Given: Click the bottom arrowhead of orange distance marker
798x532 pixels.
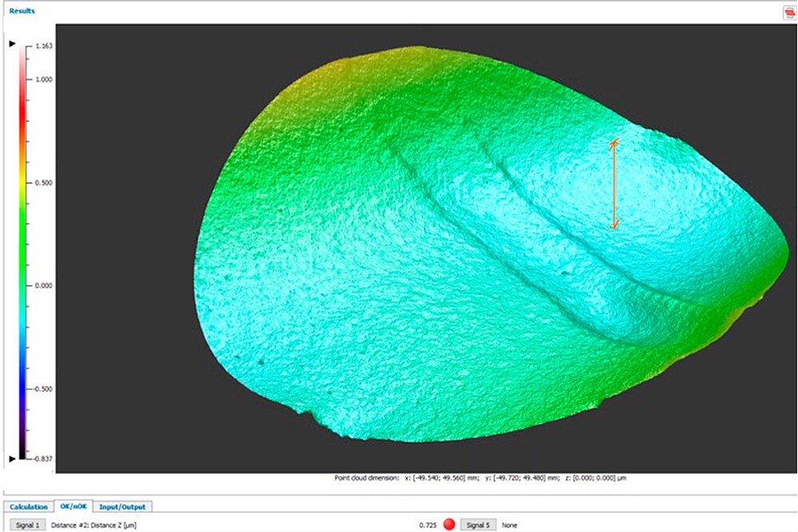Looking at the screenshot, I should point(614,226).
